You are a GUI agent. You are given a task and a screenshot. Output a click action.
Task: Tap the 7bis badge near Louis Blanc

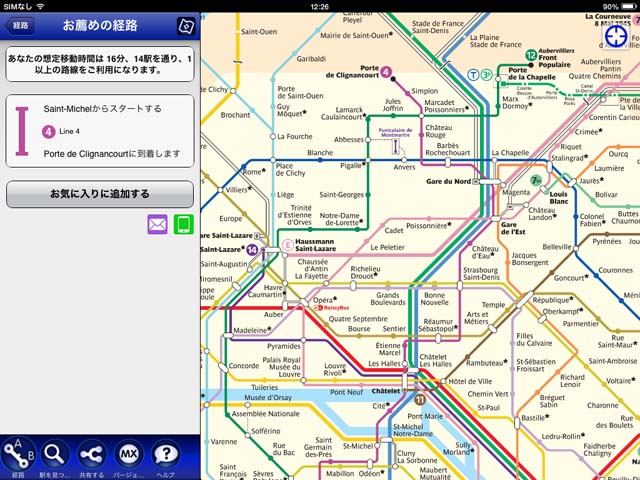(536, 180)
